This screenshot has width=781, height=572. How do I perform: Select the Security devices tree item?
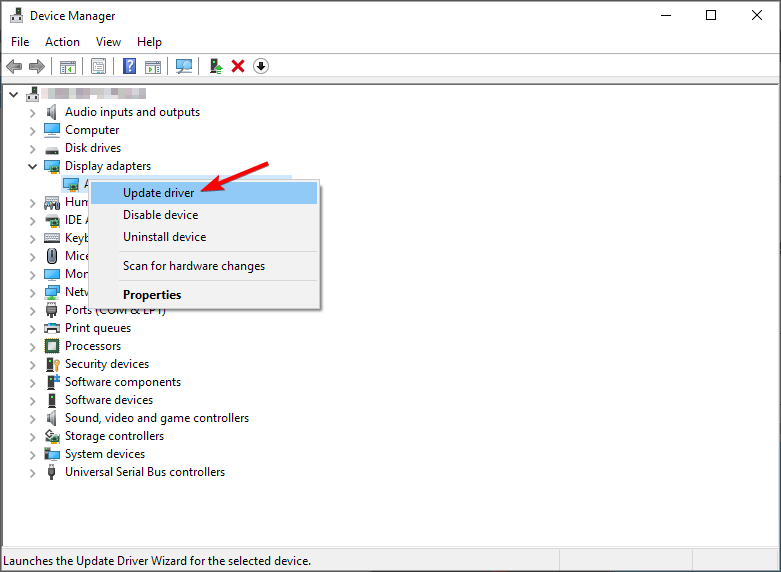(x=107, y=364)
